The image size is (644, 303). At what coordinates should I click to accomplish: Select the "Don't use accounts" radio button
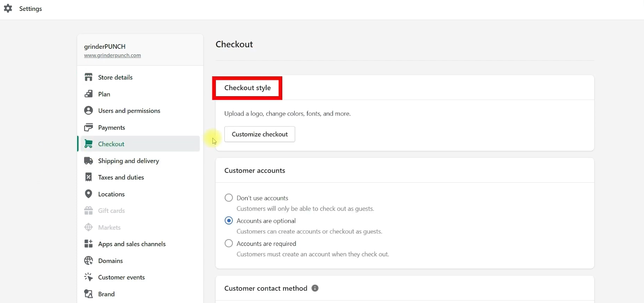pyautogui.click(x=229, y=198)
